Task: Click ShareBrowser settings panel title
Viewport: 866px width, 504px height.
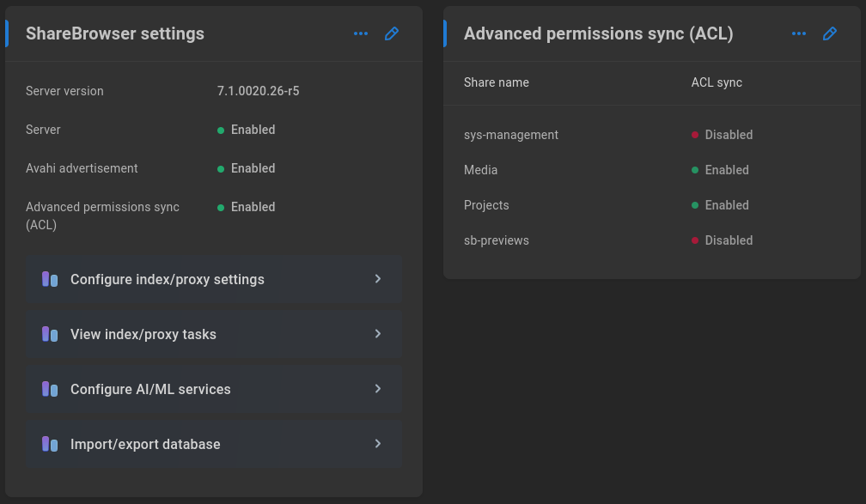Action: coord(115,33)
